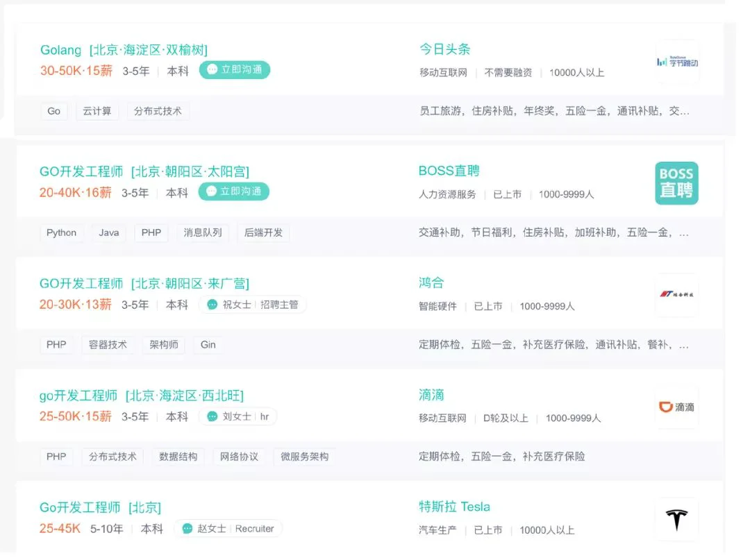The height and width of the screenshot is (560, 750).
Task: Visit the 特斯拉 Tesla company page
Action: coord(454,507)
